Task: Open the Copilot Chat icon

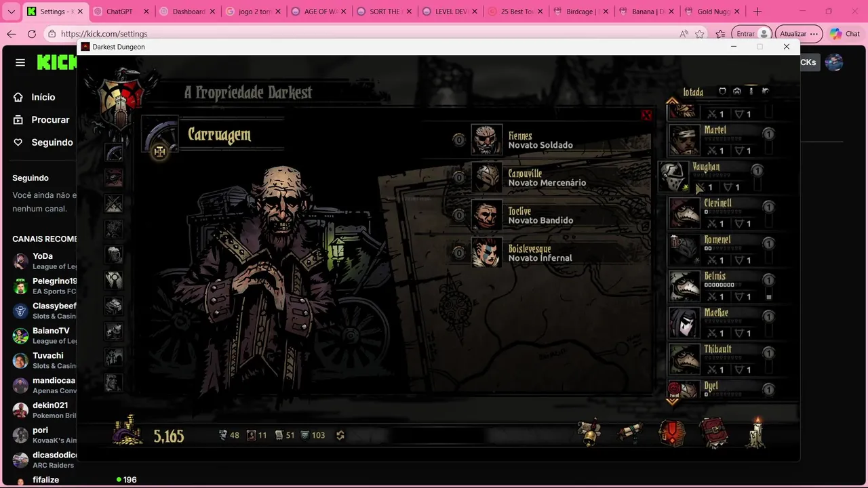Action: tap(844, 34)
